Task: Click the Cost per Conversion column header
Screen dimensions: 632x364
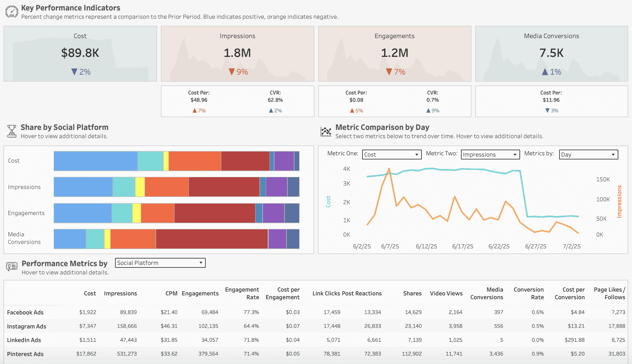Action: click(570, 293)
